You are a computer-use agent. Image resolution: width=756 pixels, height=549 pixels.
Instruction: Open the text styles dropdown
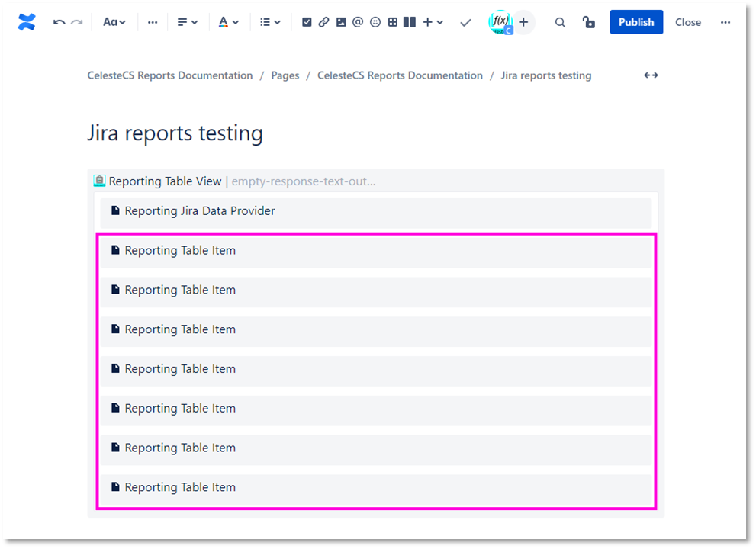pos(114,22)
